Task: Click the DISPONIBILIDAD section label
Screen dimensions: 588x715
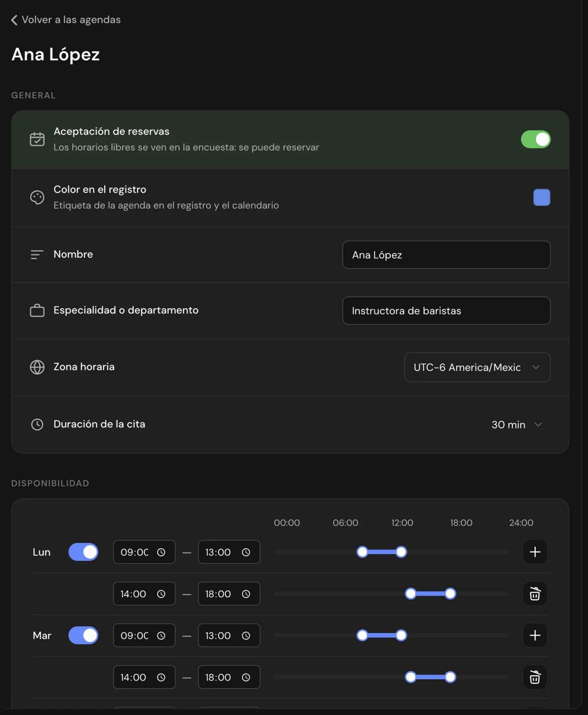Action: [x=50, y=484]
